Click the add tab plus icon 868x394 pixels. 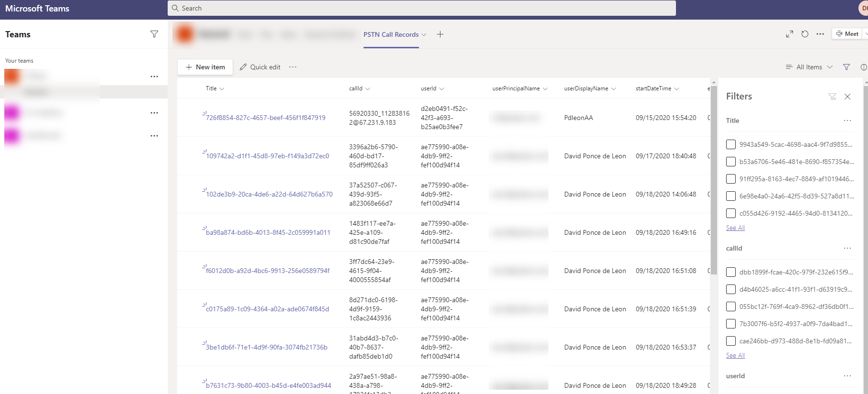pos(440,34)
